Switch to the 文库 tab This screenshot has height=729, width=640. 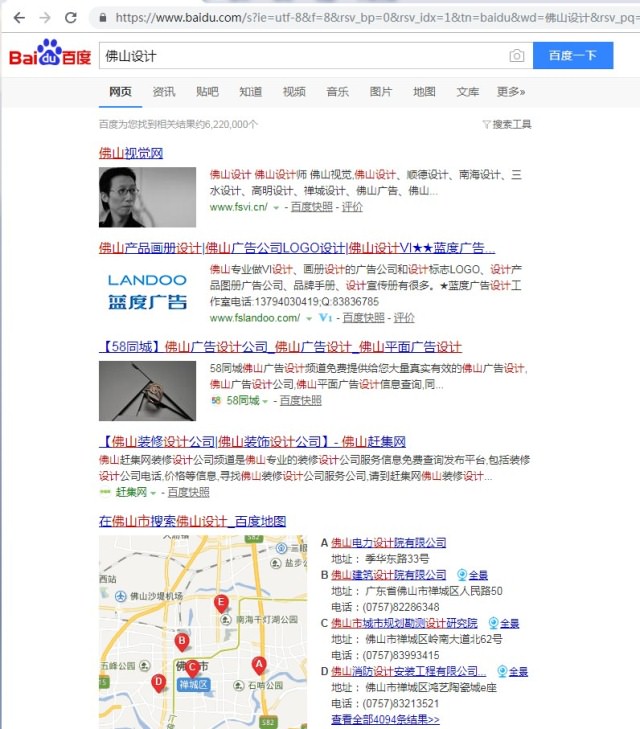468,92
